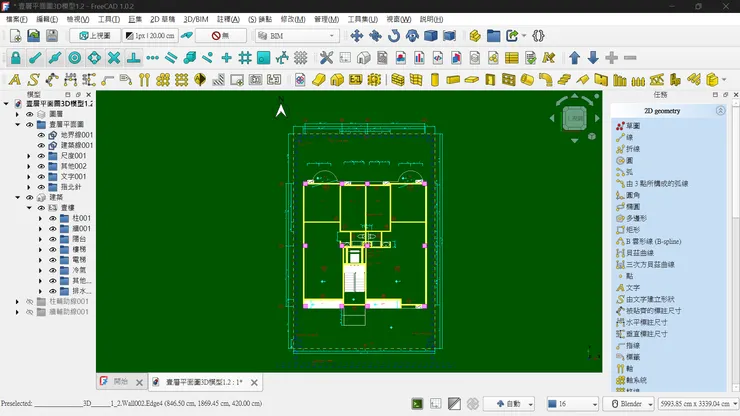Collapse the 2D geometry task section
This screenshot has height=416, width=740.
720,111
